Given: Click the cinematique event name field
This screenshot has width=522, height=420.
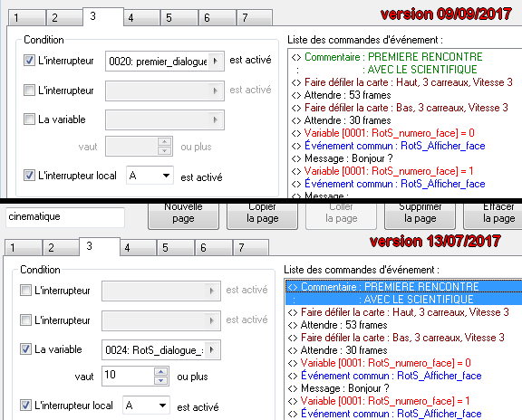Looking at the screenshot, I should point(65,217).
